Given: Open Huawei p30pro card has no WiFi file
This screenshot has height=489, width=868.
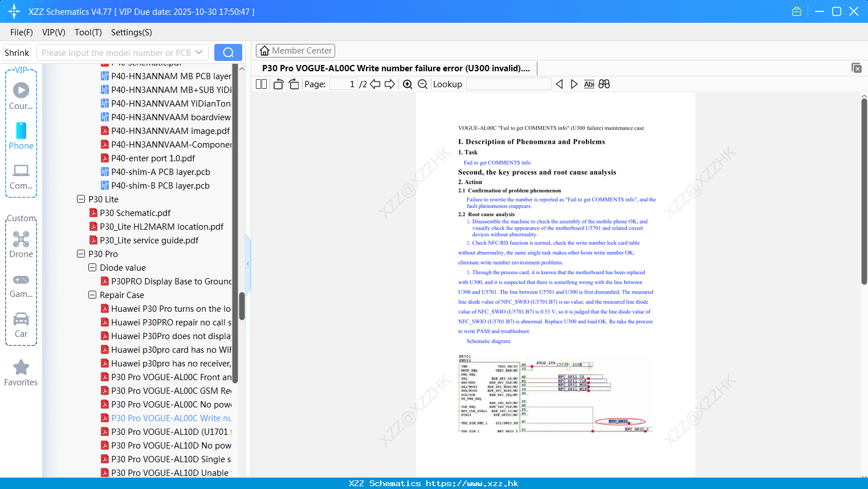Looking at the screenshot, I should [166, 349].
